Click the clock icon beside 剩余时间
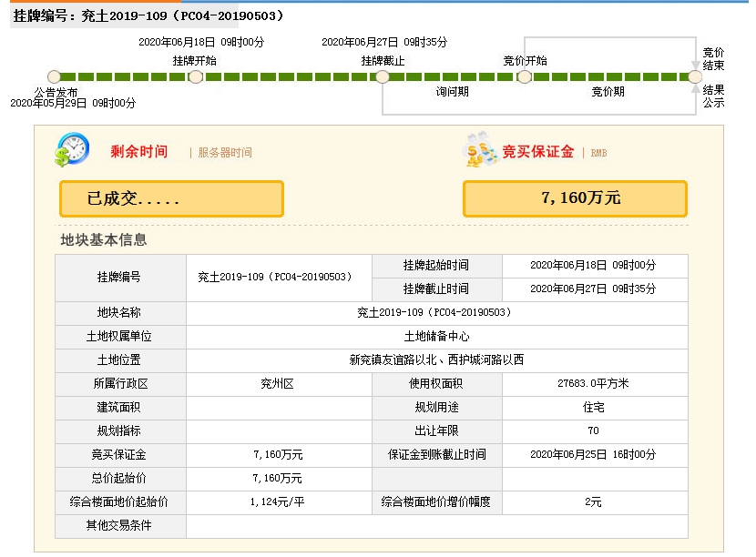 (x=71, y=150)
